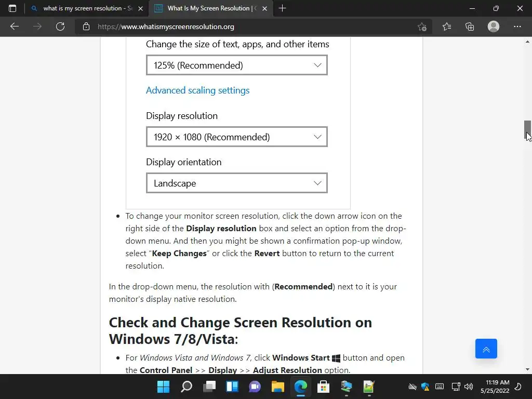
Task: Click OneDrive tray icon
Action: [412, 387]
